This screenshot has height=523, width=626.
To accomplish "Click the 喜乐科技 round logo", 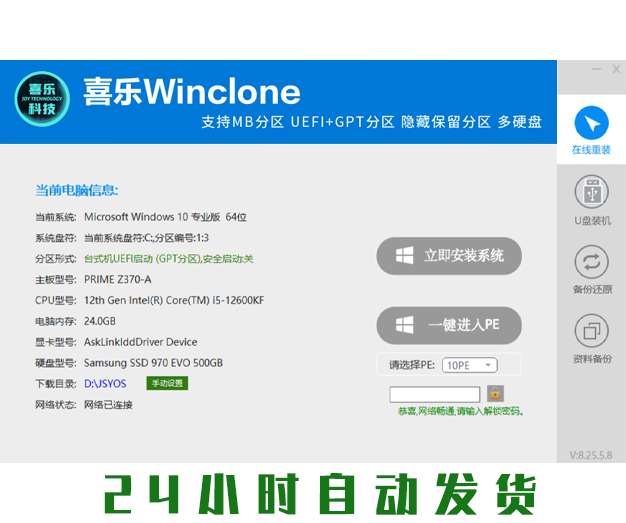I will tap(42, 99).
